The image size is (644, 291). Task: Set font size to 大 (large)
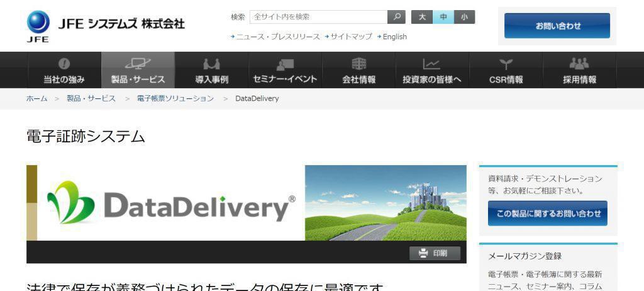422,17
